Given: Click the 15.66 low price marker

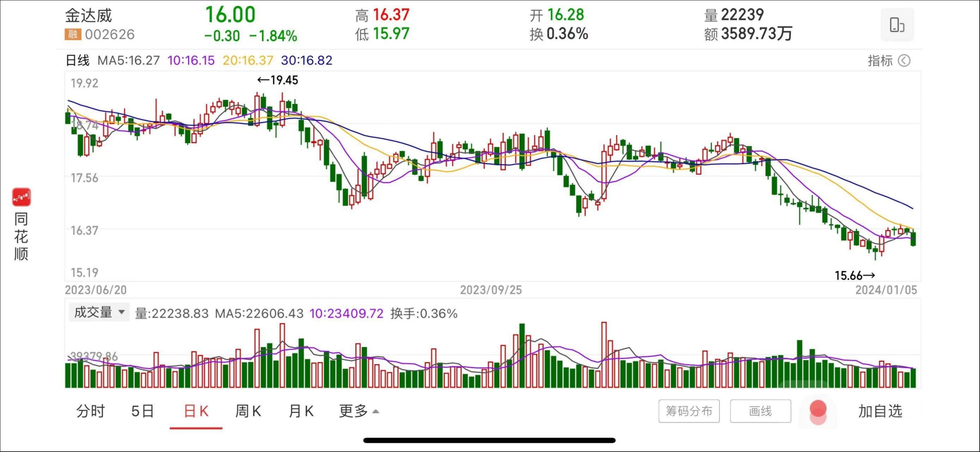Looking at the screenshot, I should point(855,275).
